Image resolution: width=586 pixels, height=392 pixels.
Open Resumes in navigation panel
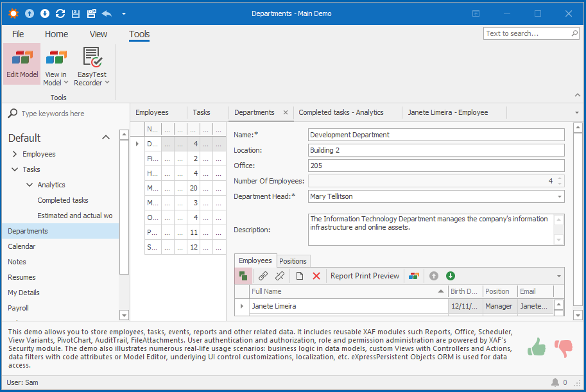pyautogui.click(x=22, y=277)
